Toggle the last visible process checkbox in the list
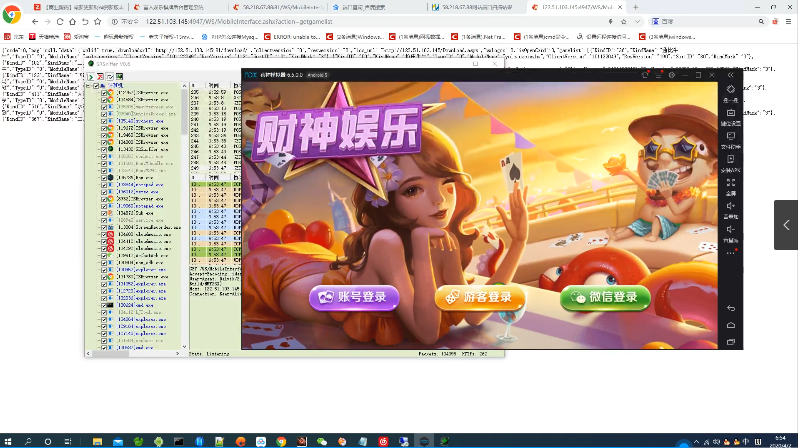 (x=104, y=347)
